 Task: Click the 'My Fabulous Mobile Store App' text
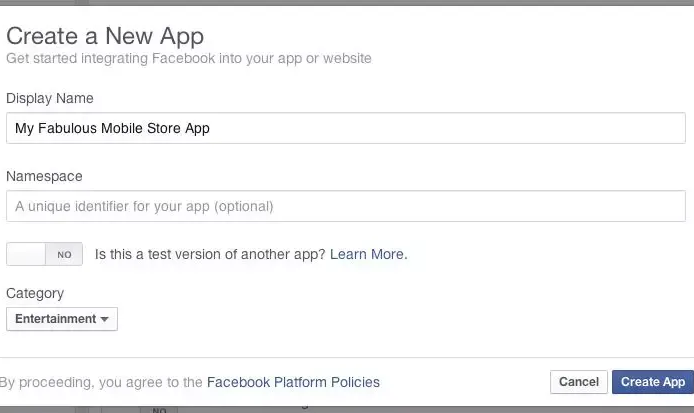click(112, 128)
